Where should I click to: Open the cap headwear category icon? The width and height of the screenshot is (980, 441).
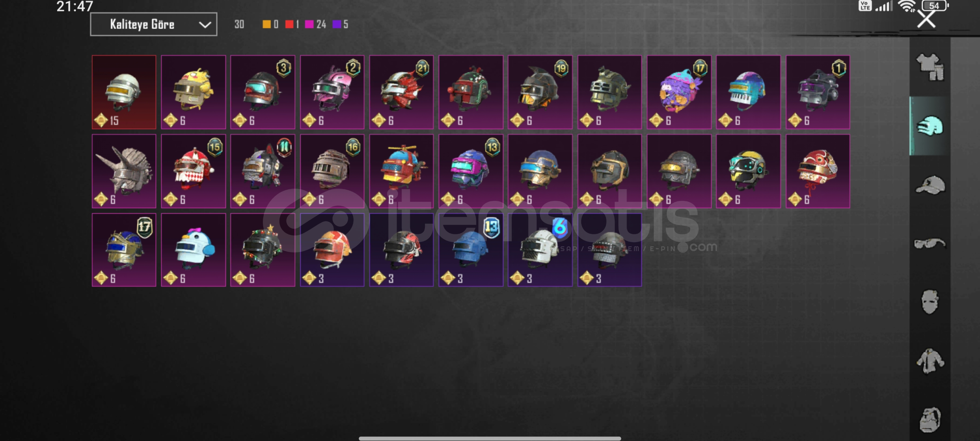(x=930, y=185)
